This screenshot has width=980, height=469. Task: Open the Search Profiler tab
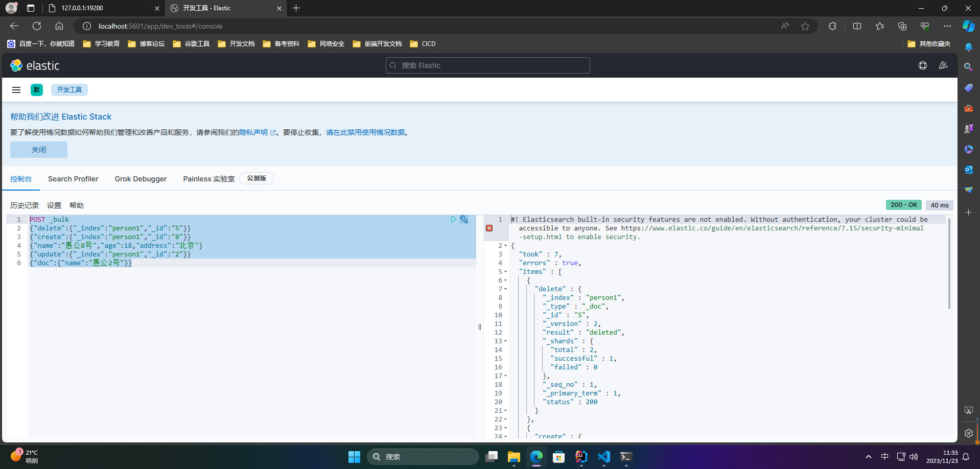(x=73, y=179)
